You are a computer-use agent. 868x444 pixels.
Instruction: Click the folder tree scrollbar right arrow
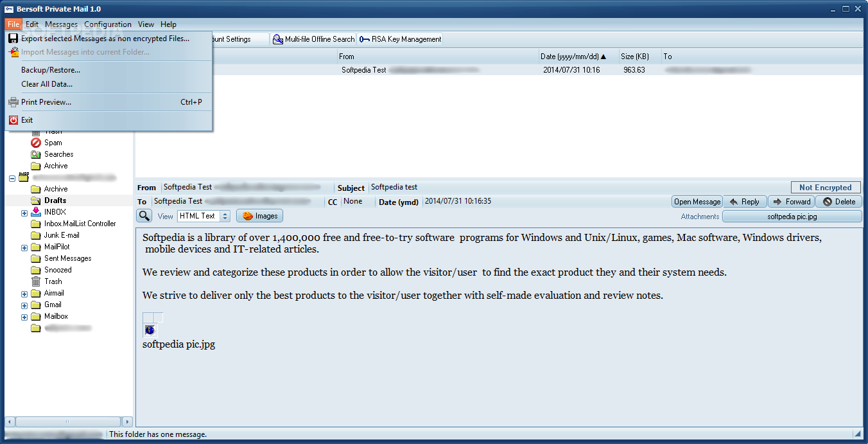pos(127,422)
